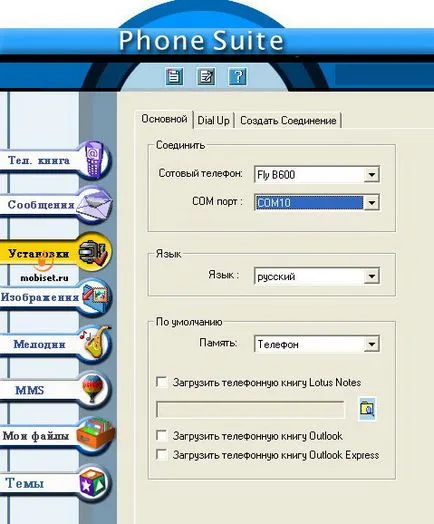Open the COM порт dropdown arrow
The width and height of the screenshot is (434, 524).
(371, 203)
